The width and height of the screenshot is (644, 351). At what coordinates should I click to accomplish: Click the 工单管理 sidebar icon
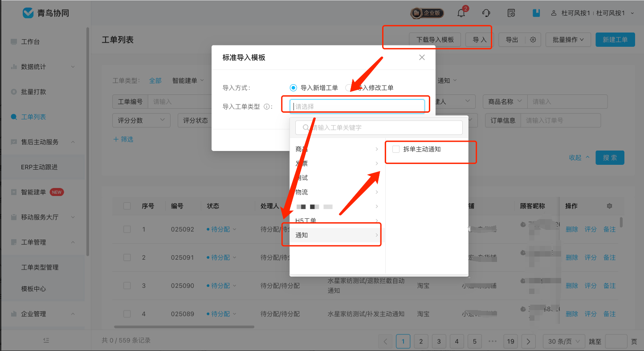click(14, 242)
